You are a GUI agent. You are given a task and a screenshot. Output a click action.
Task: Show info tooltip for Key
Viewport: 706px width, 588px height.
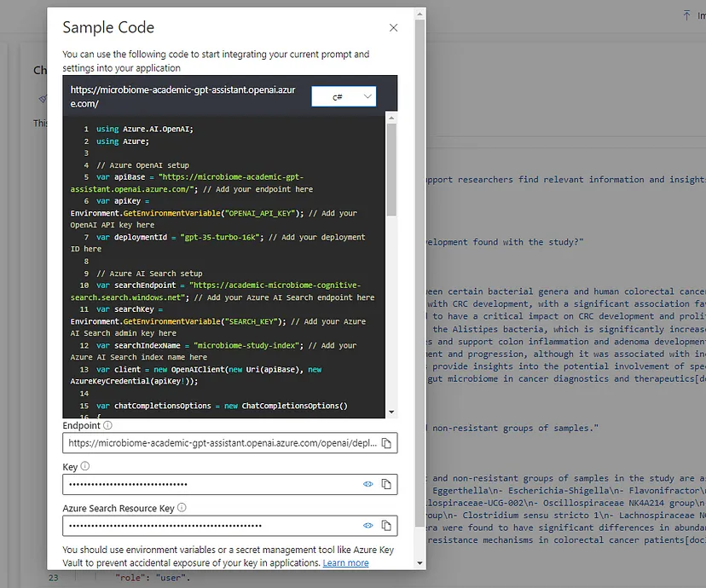pos(85,466)
